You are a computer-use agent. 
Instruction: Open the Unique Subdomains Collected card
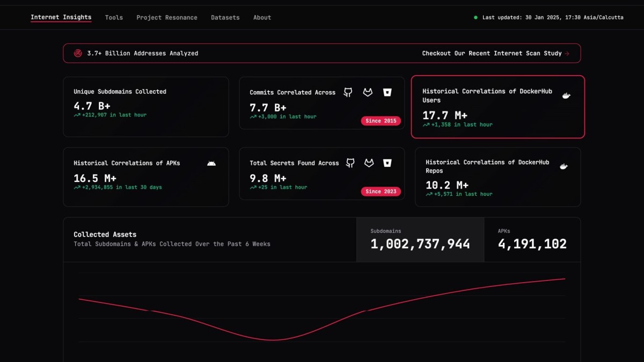click(x=146, y=107)
